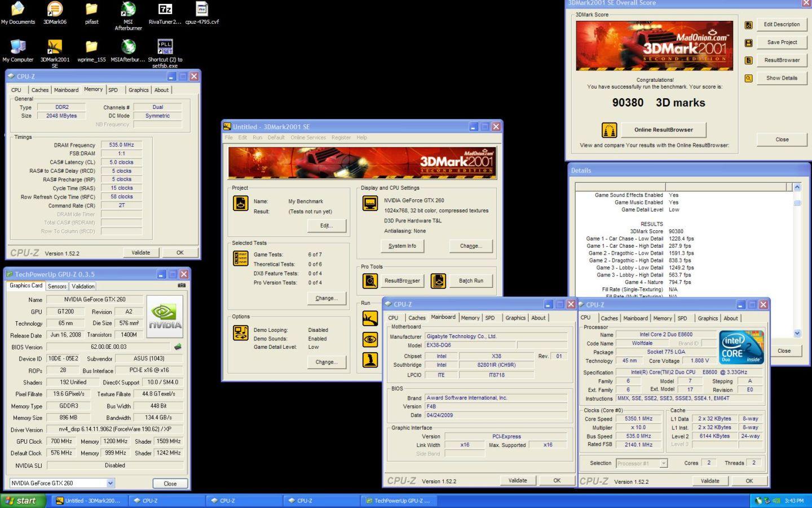
Task: Click the taskbar clock showing 3:43 PM
Action: click(x=793, y=501)
